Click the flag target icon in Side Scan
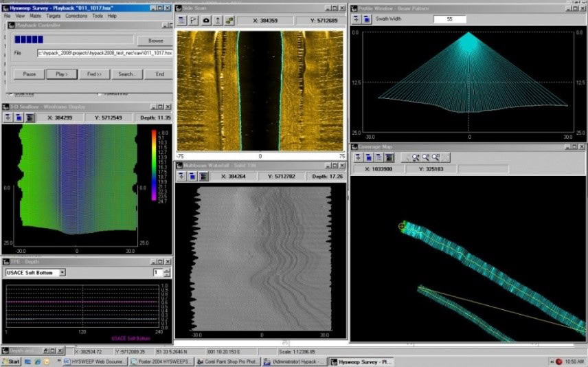This screenshot has width=588, height=367. (x=194, y=20)
